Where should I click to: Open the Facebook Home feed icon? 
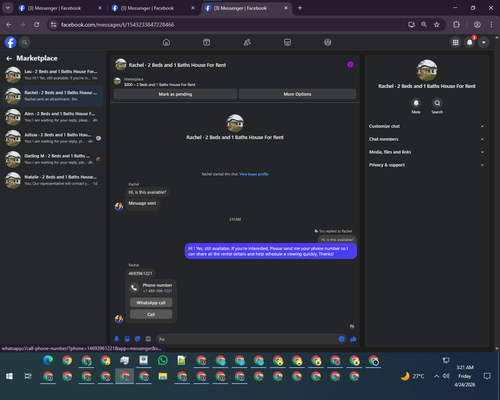pos(166,42)
